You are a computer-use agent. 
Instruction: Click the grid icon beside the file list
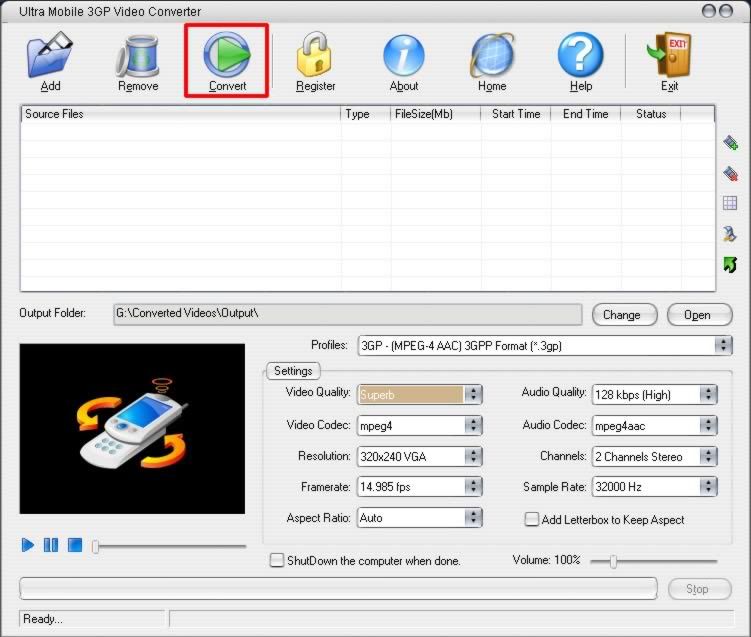coord(730,203)
